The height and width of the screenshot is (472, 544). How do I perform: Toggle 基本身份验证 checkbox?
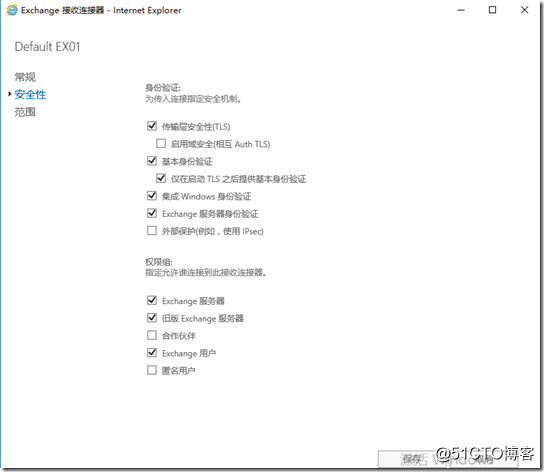pyautogui.click(x=152, y=161)
